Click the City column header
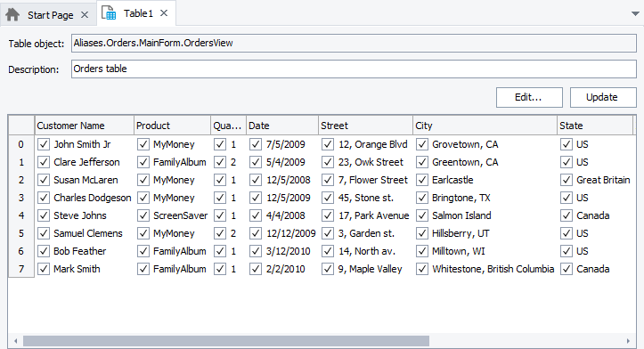Viewport: 644px width, 349px height. pos(485,126)
